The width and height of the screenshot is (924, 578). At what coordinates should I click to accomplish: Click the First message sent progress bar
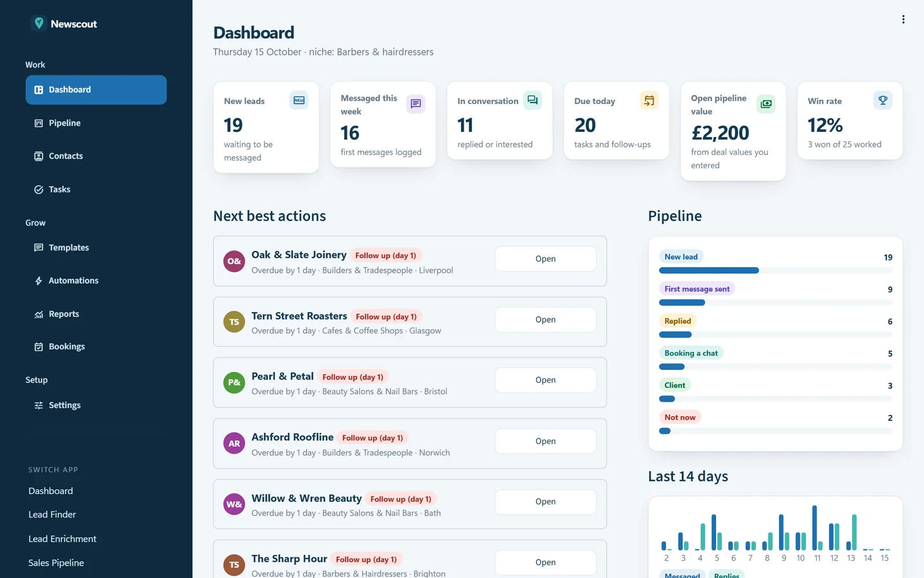tap(776, 302)
